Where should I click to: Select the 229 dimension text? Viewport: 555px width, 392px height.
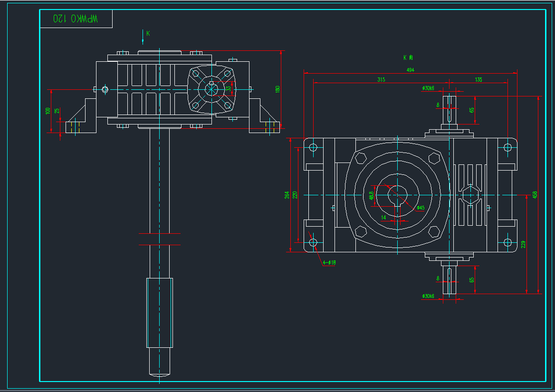tap(523, 245)
